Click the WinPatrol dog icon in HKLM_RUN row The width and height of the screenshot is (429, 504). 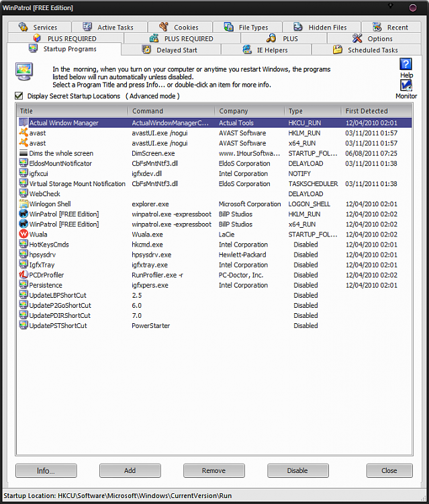pyautogui.click(x=23, y=214)
